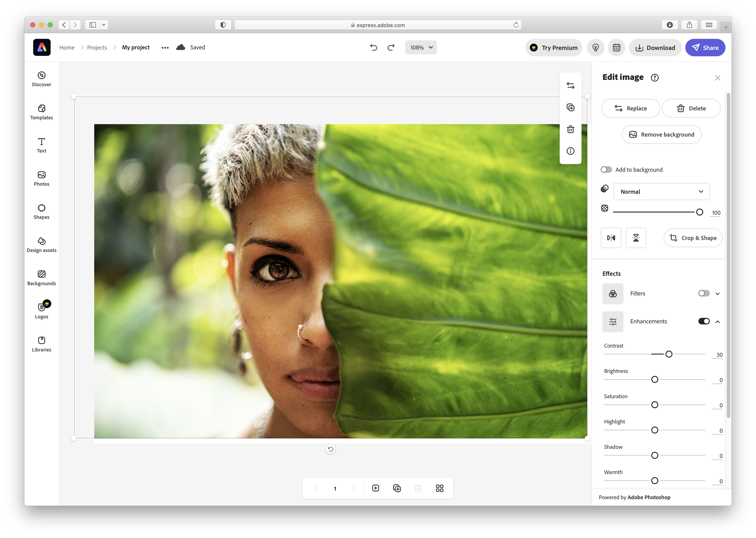Screen dimensions: 756x538
Task: Click the Warmth slider handle
Action: coord(654,481)
